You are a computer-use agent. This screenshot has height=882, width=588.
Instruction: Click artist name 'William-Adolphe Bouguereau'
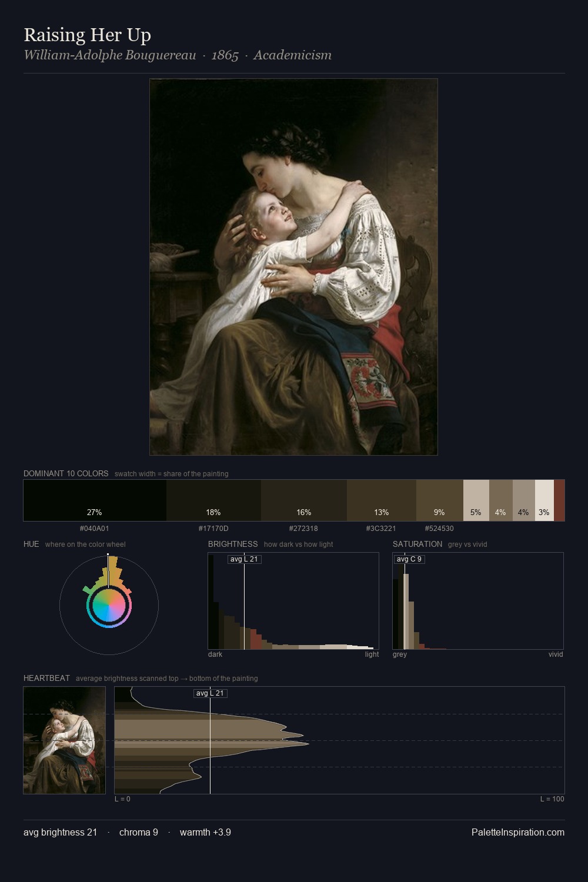coord(110,55)
